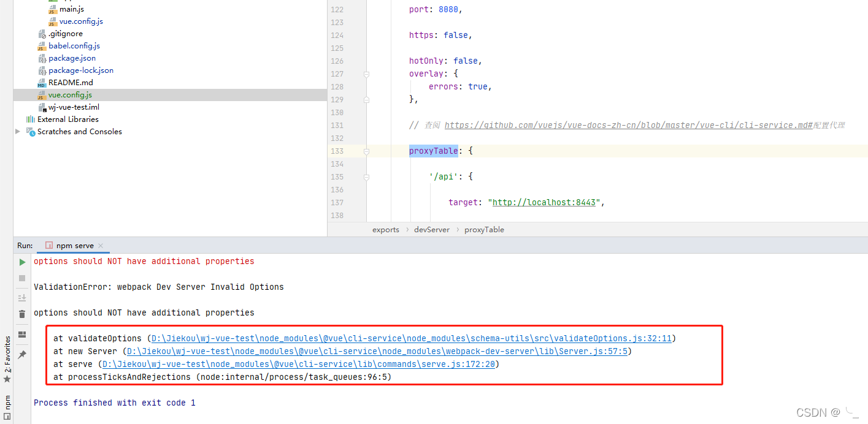This screenshot has width=868, height=424.
Task: Click the Stop process icon
Action: 21,278
